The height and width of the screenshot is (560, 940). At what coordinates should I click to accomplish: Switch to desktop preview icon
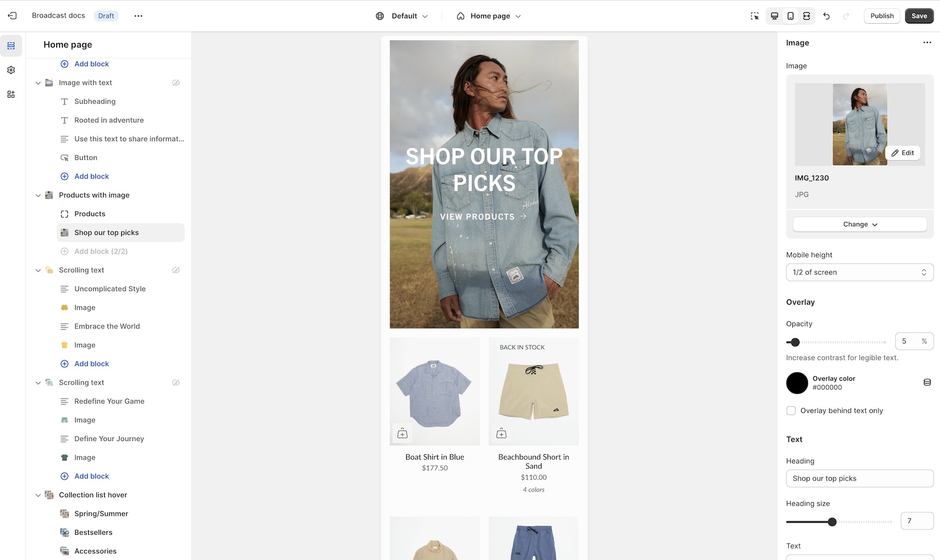tap(775, 16)
